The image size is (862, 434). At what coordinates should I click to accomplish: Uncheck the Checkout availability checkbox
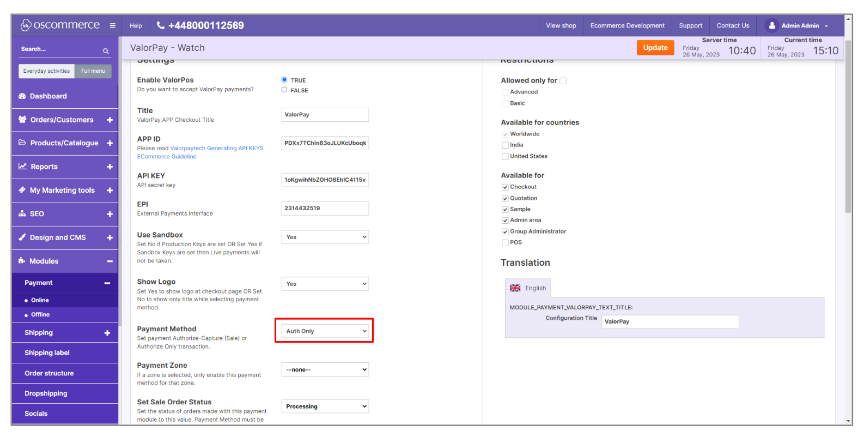[505, 187]
